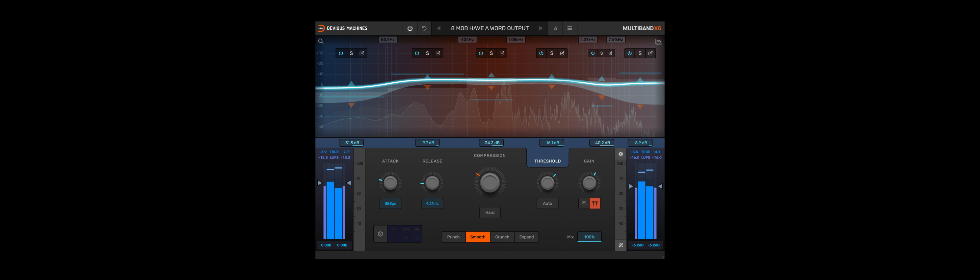Disable power for band below 83.4Hz
Image resolution: width=980 pixels, height=280 pixels.
(x=341, y=54)
